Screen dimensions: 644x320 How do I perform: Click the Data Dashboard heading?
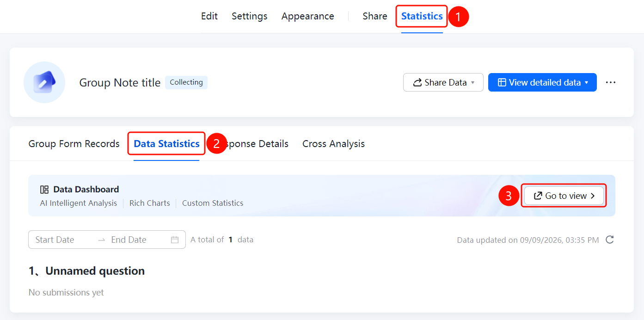pyautogui.click(x=86, y=189)
